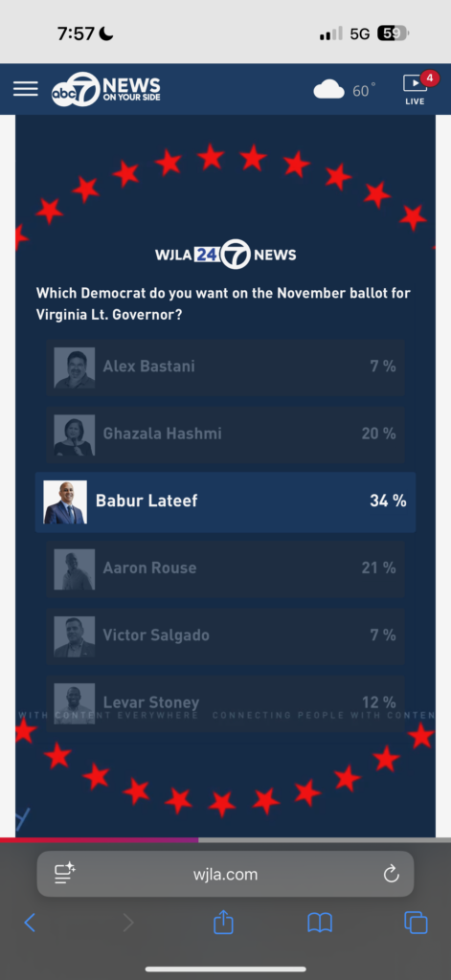Go back with Safari's back arrow
Image resolution: width=451 pixels, height=980 pixels.
click(x=30, y=923)
